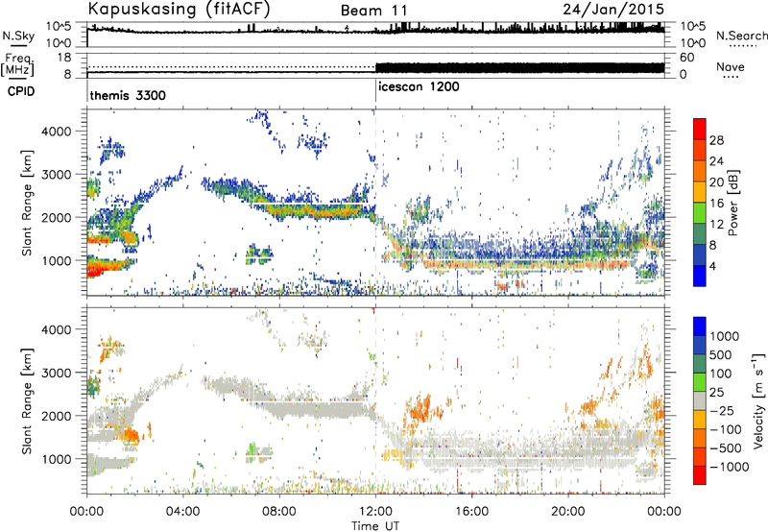Click the CPID change marker line at icescan start

(x=375, y=91)
